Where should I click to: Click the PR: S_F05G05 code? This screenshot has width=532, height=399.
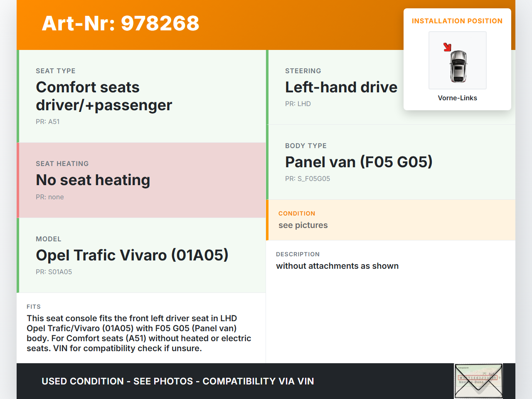[x=307, y=179]
